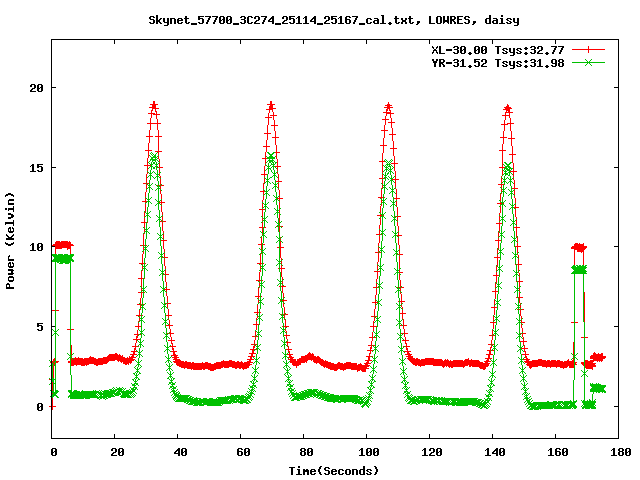Click the x-axis tick label 160
640x480 pixels.
(558, 452)
